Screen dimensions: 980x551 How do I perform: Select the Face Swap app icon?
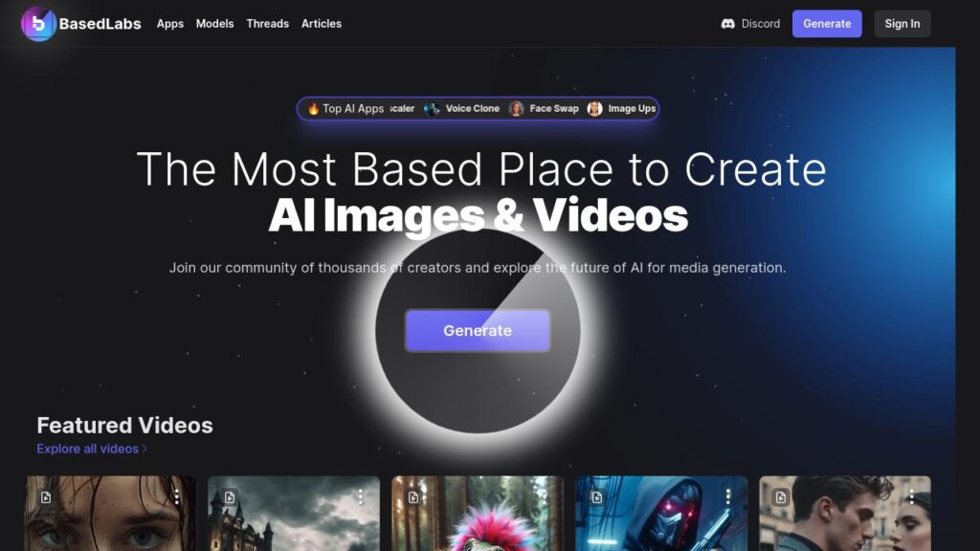coord(515,108)
